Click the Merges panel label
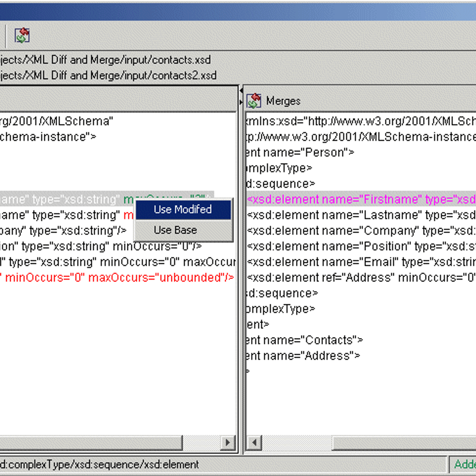476x476 pixels. click(x=283, y=101)
